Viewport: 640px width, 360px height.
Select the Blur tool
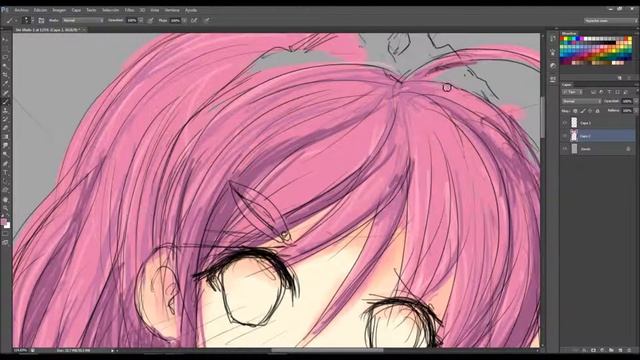point(5,146)
